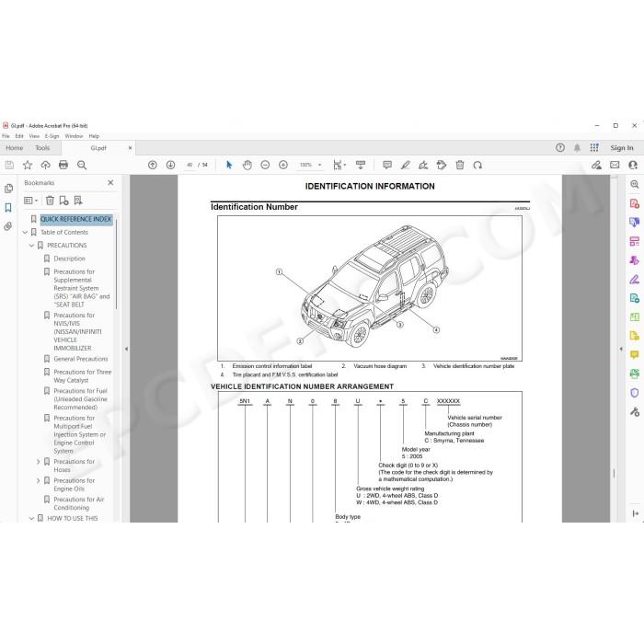Select the QUICK REFERENCE INDEX bookmark

tap(76, 219)
